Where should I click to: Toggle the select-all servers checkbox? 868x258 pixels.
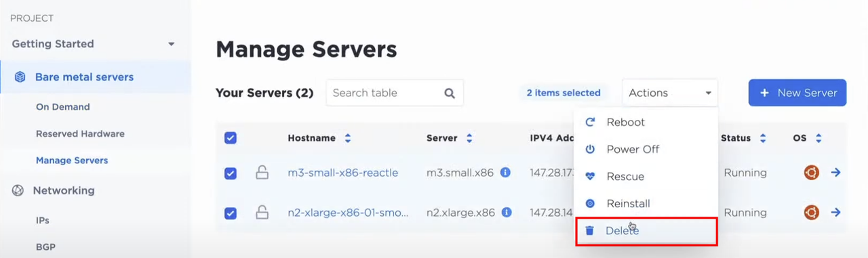(231, 138)
